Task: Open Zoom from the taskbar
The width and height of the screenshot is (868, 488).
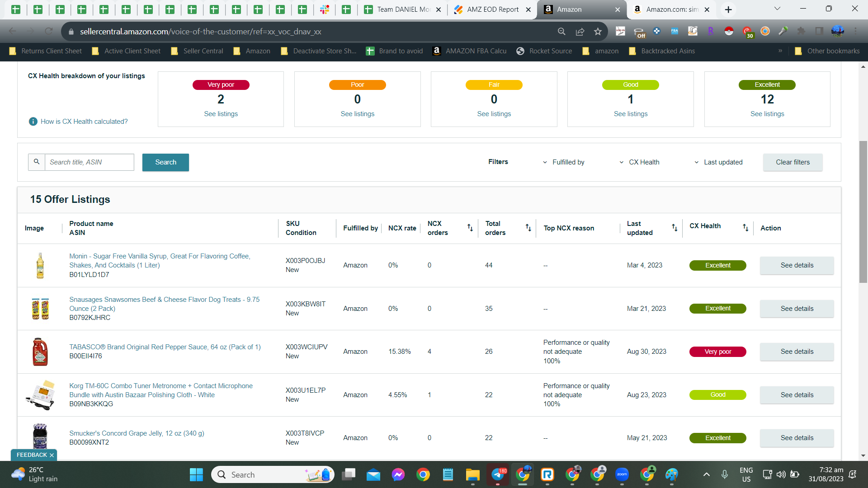Action: click(x=622, y=474)
